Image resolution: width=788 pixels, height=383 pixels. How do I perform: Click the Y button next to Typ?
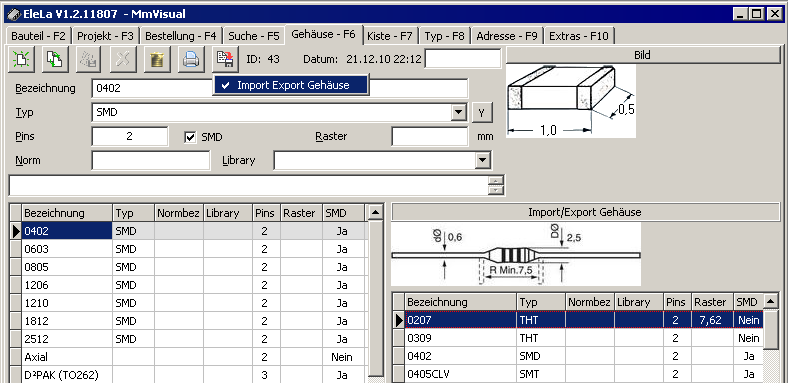[x=482, y=113]
